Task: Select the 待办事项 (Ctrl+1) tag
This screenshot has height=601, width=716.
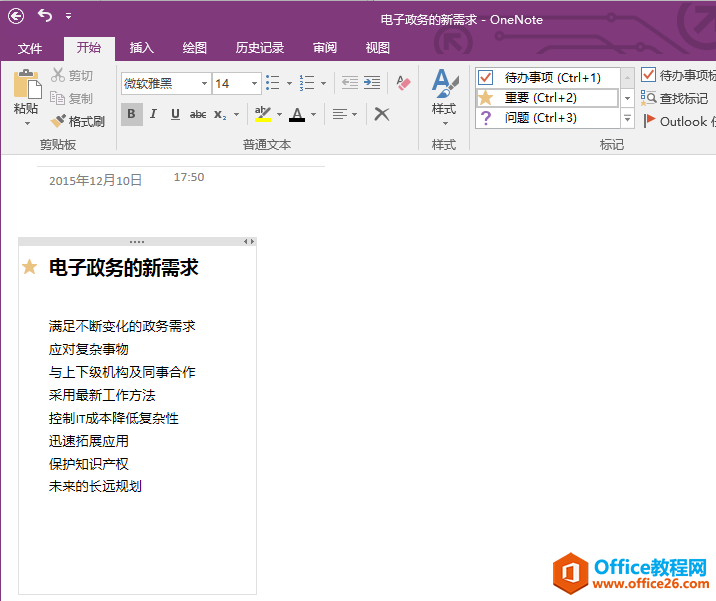Action: [x=548, y=78]
